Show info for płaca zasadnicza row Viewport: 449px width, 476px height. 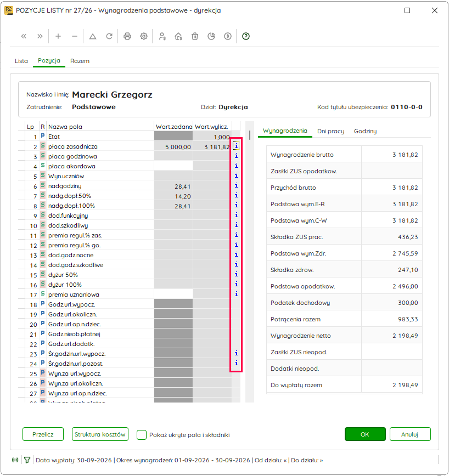[x=237, y=146]
